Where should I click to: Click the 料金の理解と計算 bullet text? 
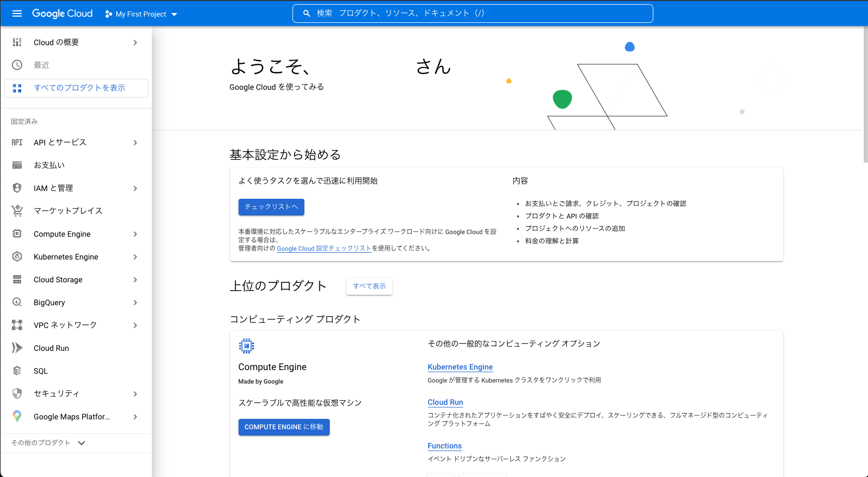coord(552,241)
